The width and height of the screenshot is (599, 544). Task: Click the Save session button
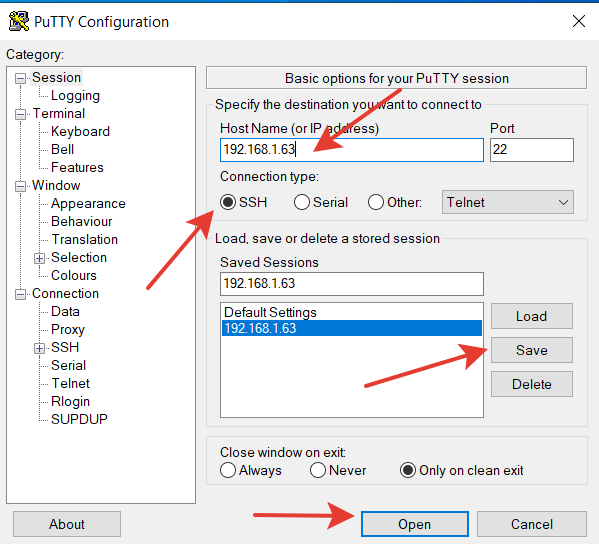532,350
